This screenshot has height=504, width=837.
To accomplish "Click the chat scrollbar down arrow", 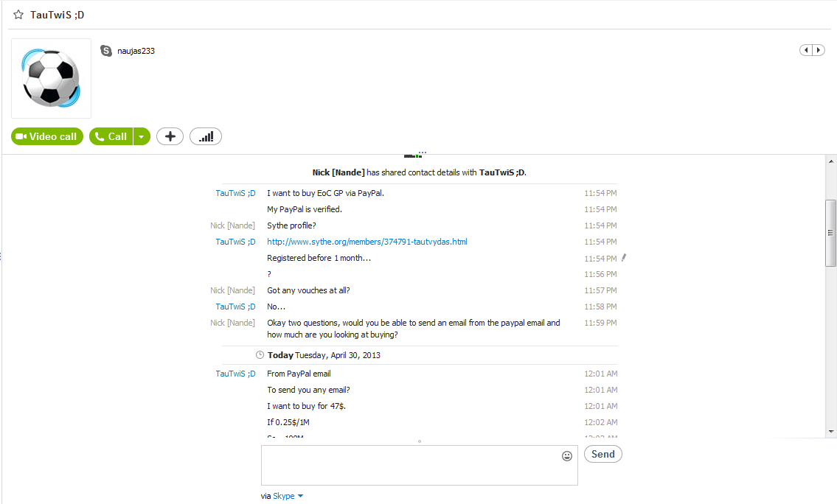I will (831, 432).
